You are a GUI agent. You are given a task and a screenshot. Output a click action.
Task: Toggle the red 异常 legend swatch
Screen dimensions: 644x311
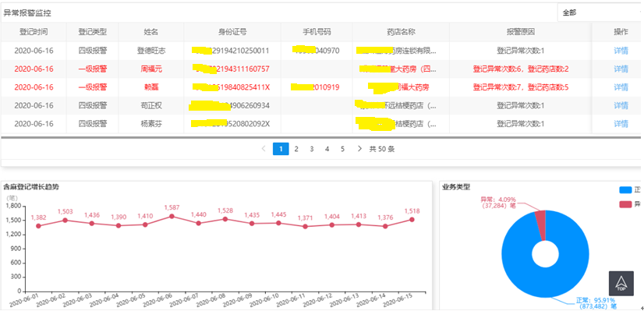pyautogui.click(x=625, y=203)
